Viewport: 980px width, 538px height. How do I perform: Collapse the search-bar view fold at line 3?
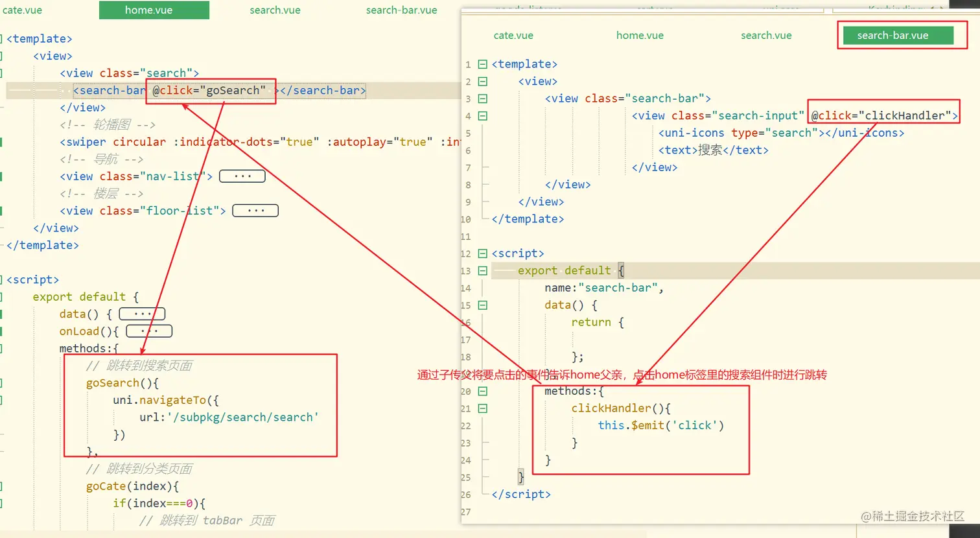[482, 99]
